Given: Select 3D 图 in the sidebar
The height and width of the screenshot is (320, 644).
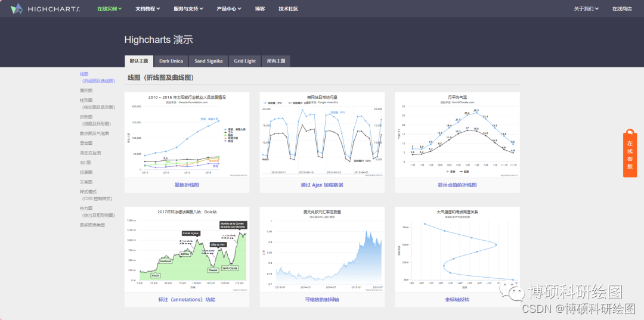Looking at the screenshot, I should click(x=85, y=163).
